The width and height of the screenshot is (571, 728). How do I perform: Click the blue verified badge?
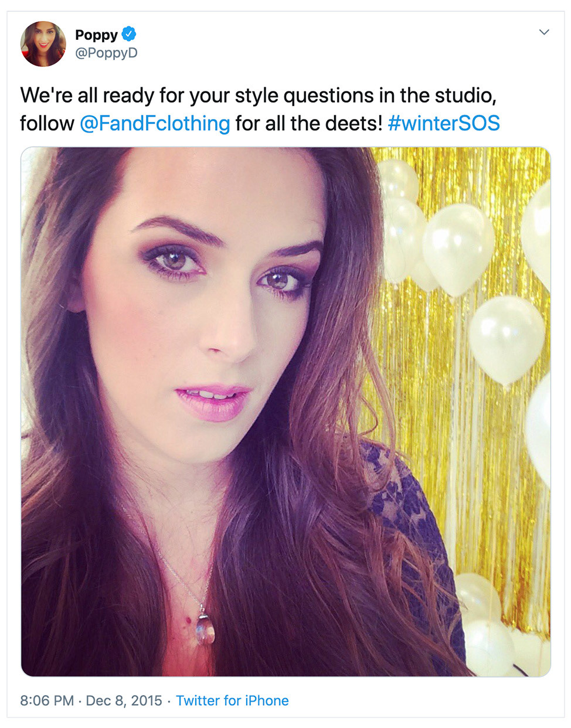129,35
